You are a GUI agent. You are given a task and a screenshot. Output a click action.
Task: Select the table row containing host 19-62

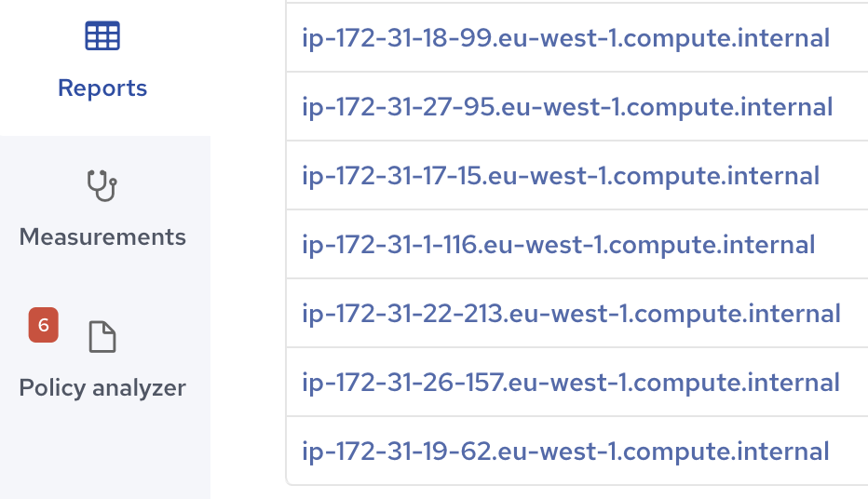(576, 451)
